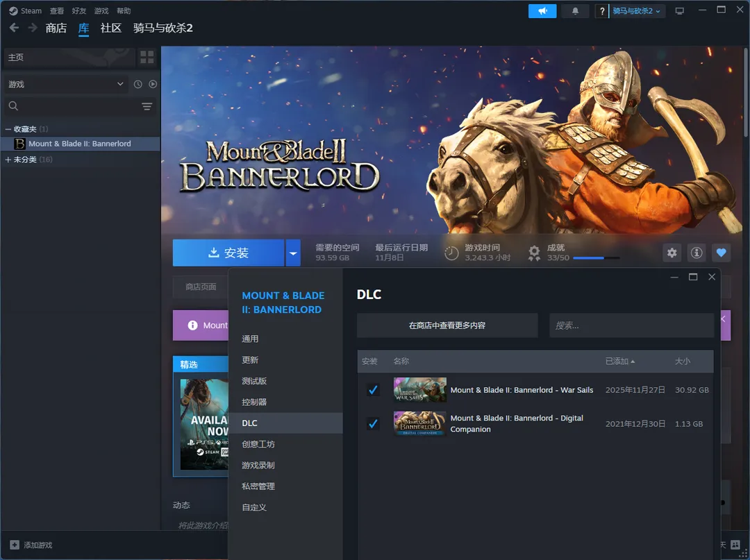Open the notifications bell

pyautogui.click(x=575, y=11)
